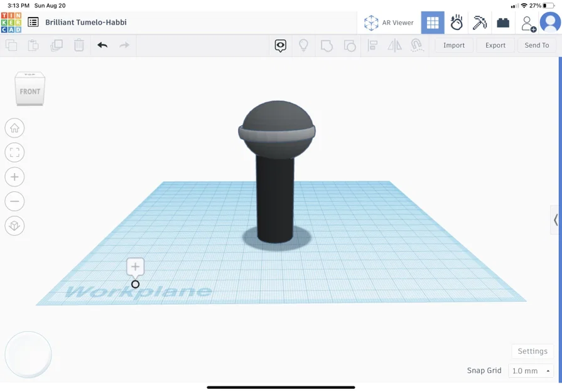This screenshot has width=562, height=392.
Task: Expand the collapsed shapes panel arrow
Action: (556, 220)
